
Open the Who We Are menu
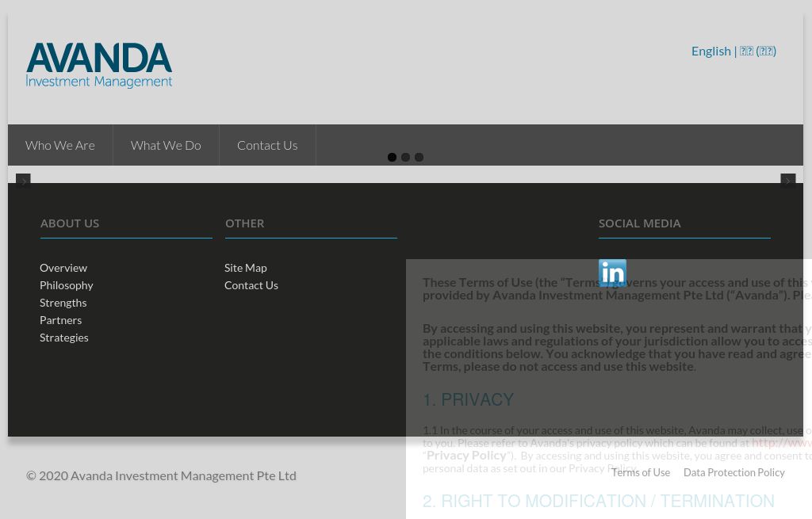(x=59, y=144)
